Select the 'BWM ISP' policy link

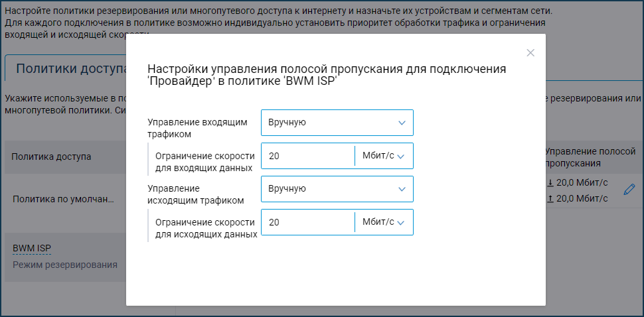pos(32,248)
